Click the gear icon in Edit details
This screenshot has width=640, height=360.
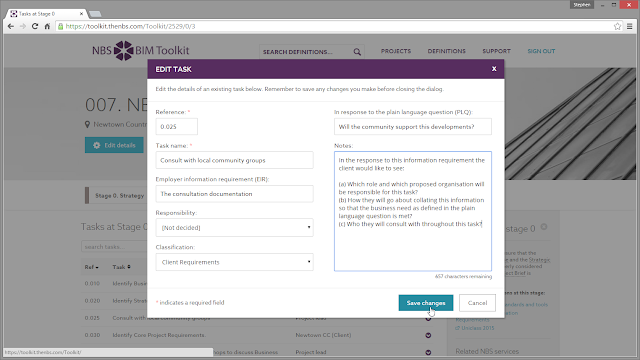tap(96, 145)
